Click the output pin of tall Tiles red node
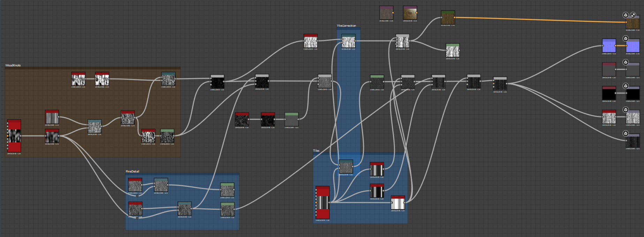644x237 pixels. click(329, 202)
